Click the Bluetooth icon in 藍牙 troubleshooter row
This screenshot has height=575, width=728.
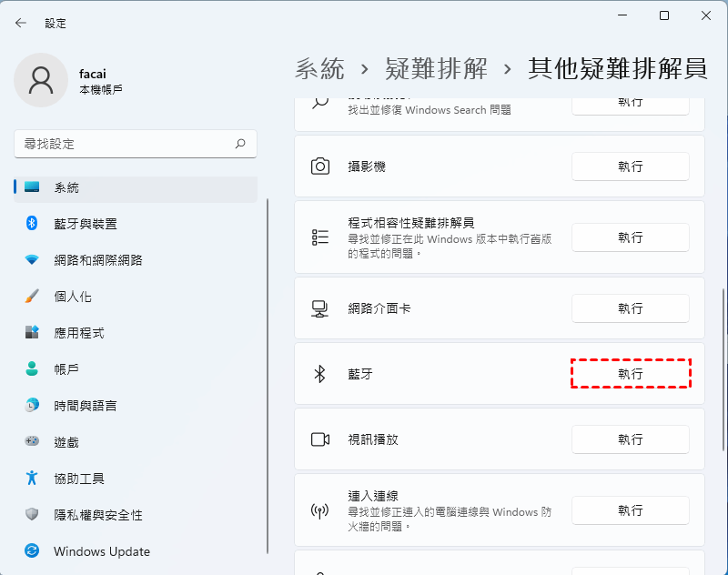[x=320, y=374]
